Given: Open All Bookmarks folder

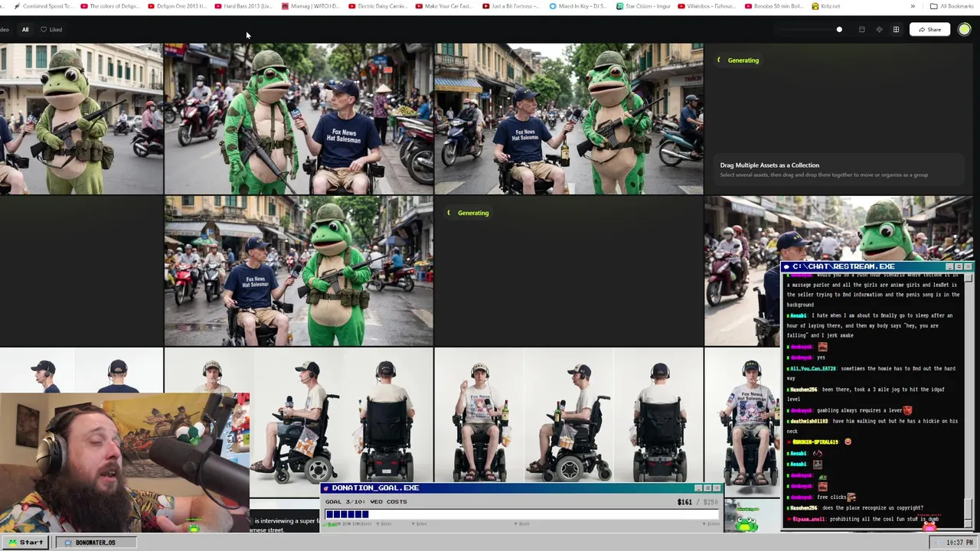Looking at the screenshot, I should (x=952, y=6).
